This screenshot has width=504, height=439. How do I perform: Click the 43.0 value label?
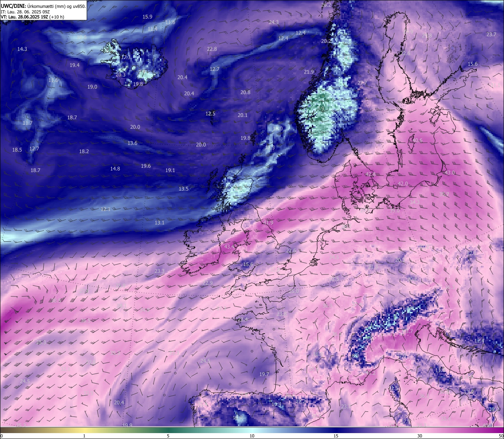pos(450,173)
